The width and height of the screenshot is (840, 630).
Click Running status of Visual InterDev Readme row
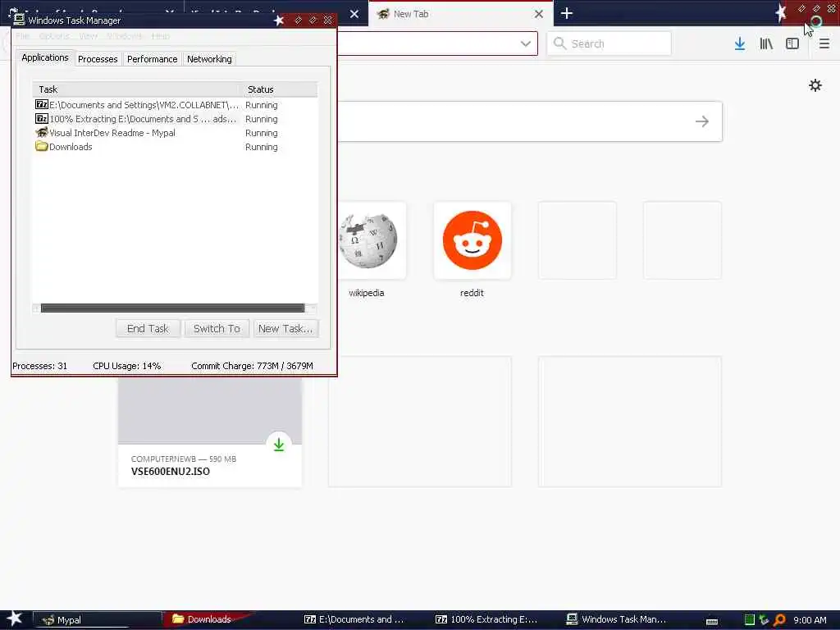coord(262,133)
